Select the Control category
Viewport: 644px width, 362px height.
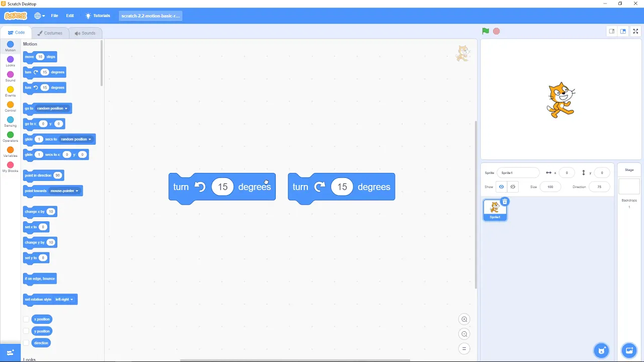(10, 107)
